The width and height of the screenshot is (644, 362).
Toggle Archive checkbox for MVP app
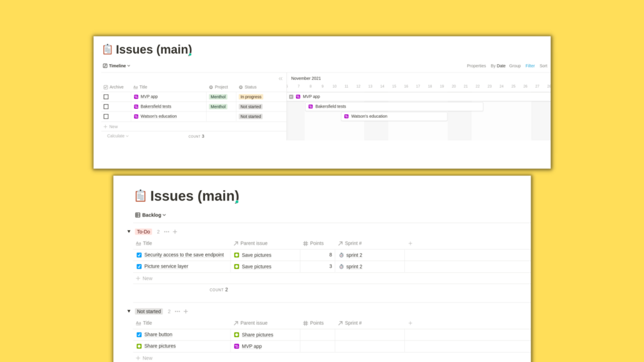click(106, 97)
